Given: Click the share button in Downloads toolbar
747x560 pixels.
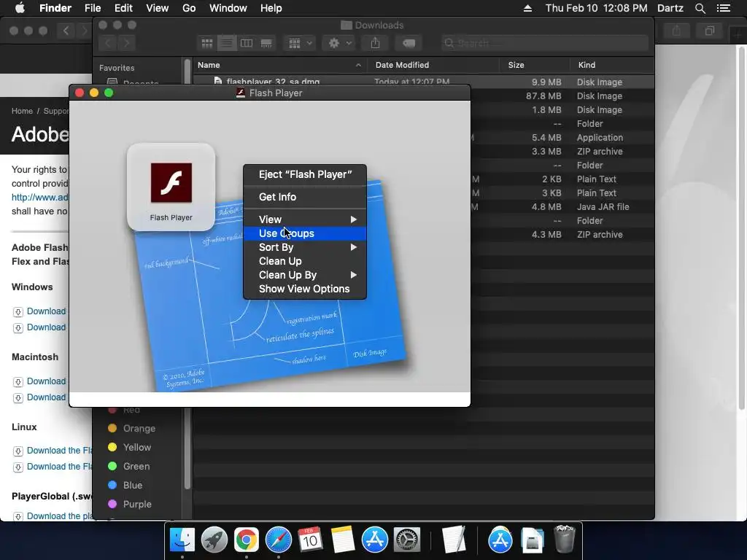Looking at the screenshot, I should (x=376, y=43).
